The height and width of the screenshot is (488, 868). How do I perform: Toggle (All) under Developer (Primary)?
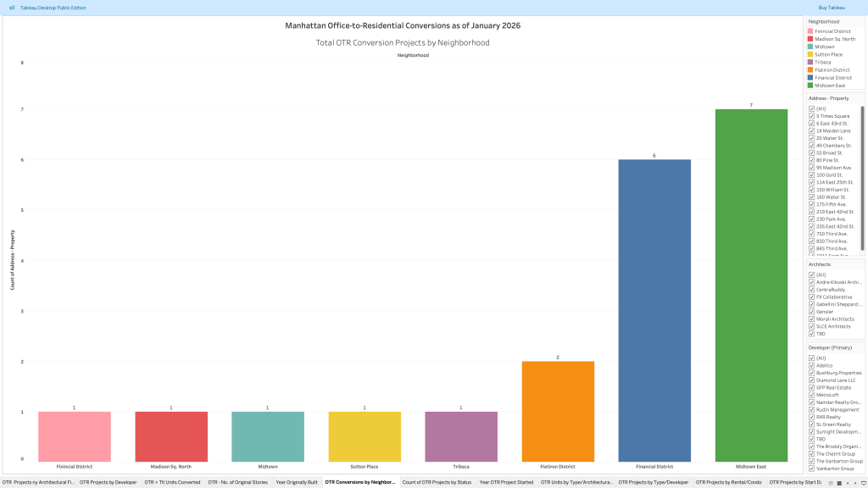click(x=811, y=358)
